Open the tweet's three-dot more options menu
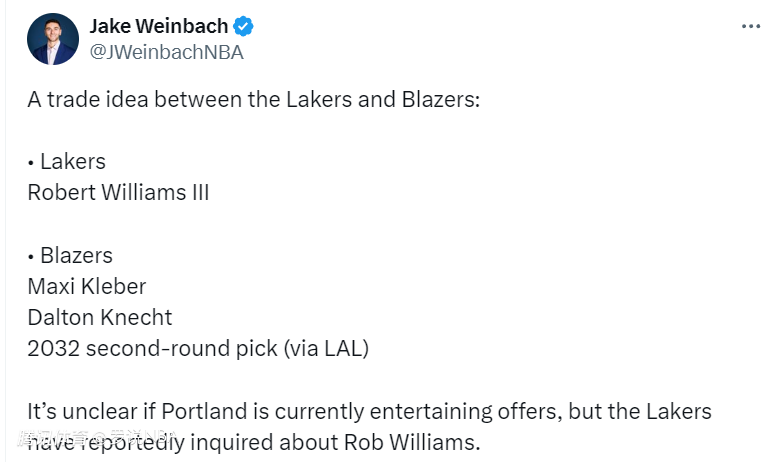Viewport: 767px width, 462px height. pos(750,26)
